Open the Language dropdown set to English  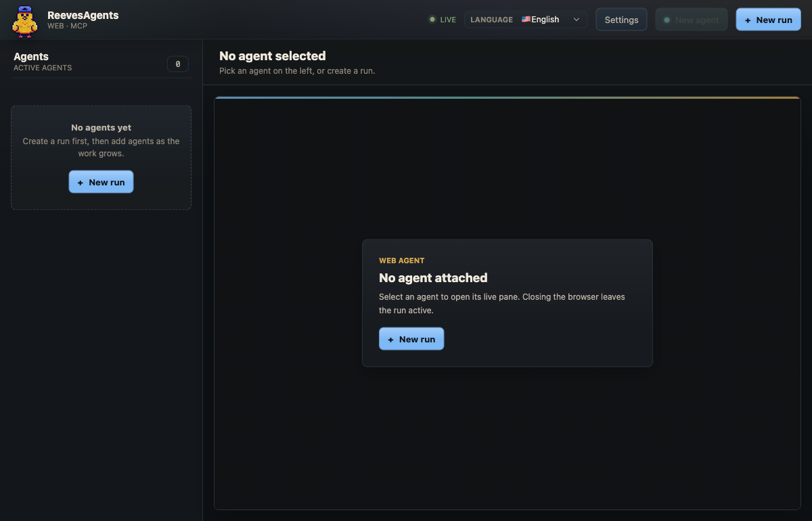pos(525,20)
